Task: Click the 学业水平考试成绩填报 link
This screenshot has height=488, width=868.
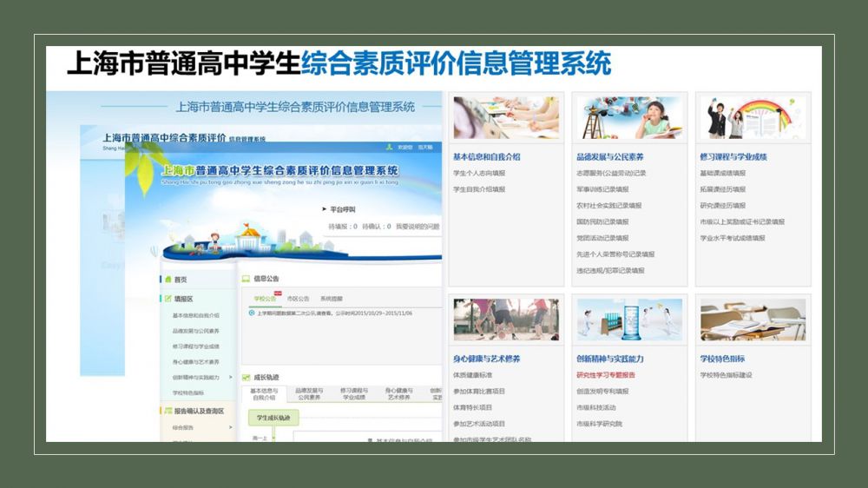Action: 733,238
